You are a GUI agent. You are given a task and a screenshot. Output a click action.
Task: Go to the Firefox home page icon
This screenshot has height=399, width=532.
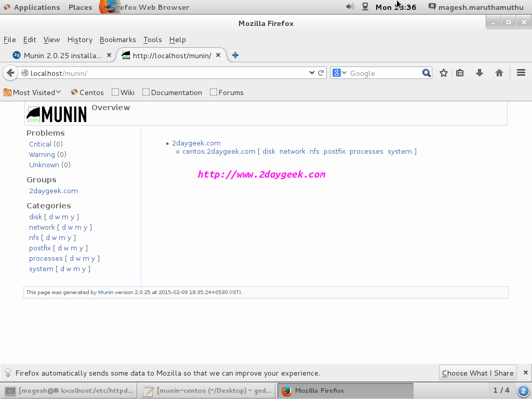tap(499, 73)
